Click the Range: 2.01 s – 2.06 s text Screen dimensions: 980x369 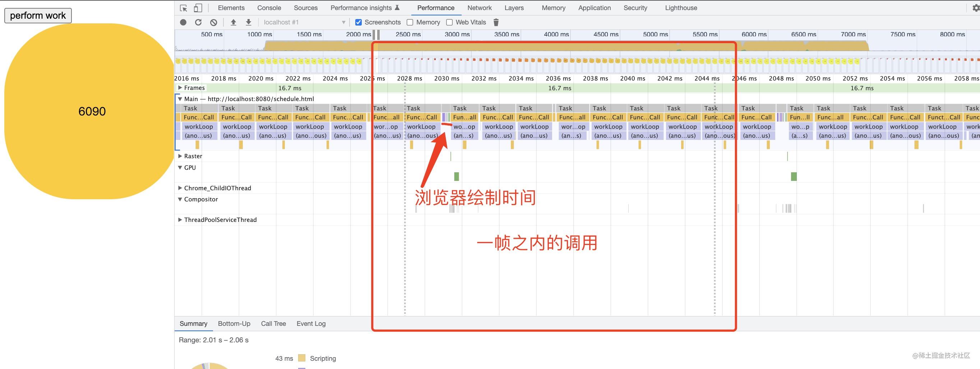click(x=213, y=340)
